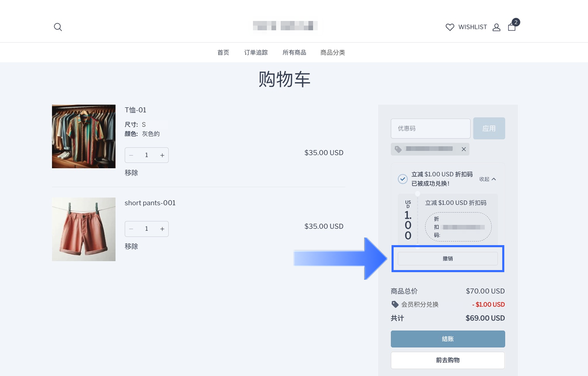Decrease quantity of short pants-001
This screenshot has height=376, width=588.
click(131, 229)
